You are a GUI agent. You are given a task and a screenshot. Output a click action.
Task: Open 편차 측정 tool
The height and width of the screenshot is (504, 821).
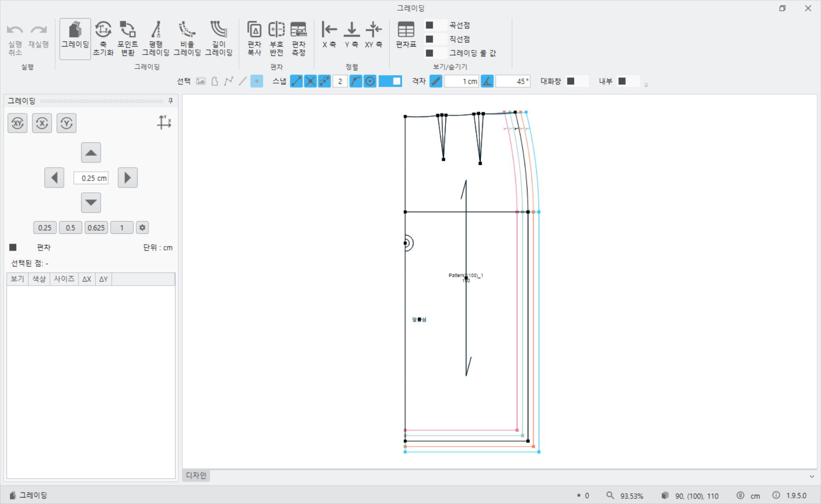point(298,39)
